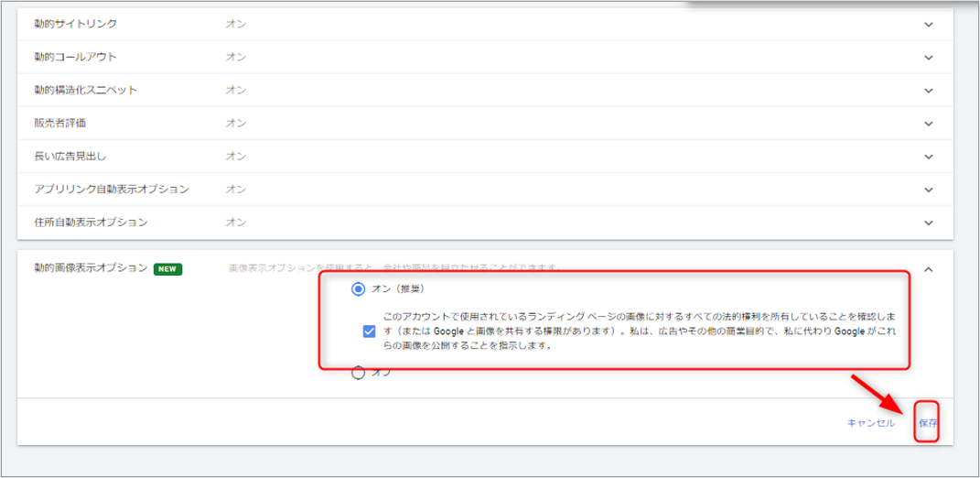Collapse the 動的画像表示オプション section arrow
The image size is (980, 478).
[928, 269]
